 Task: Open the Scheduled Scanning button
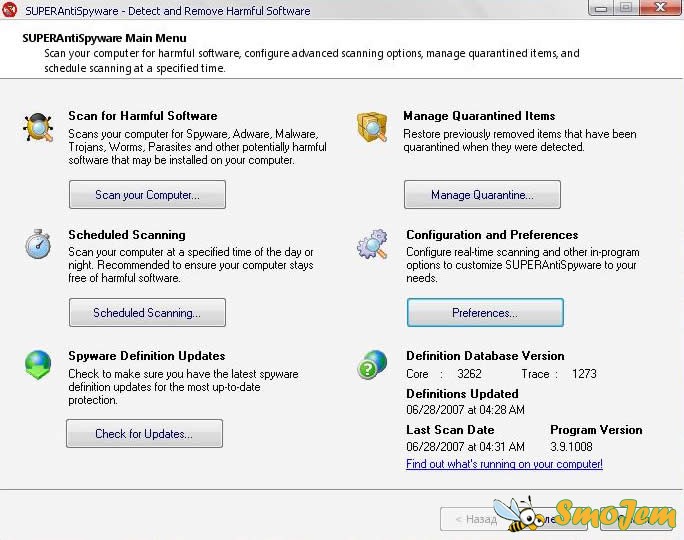click(147, 312)
